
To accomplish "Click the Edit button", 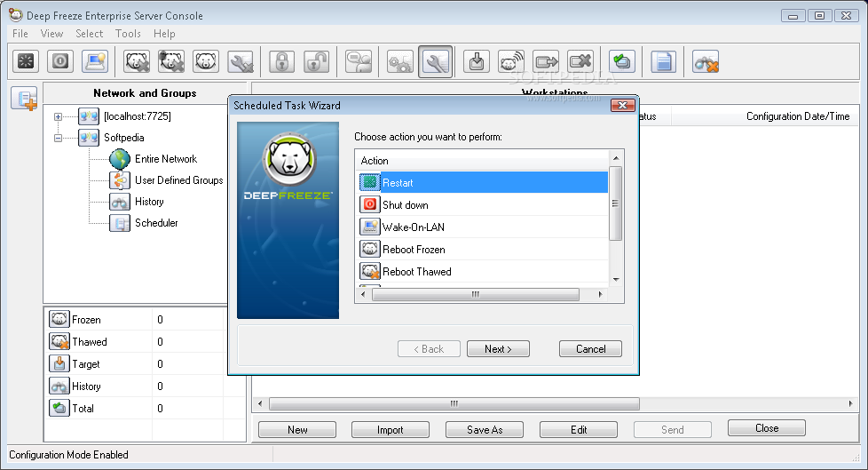I will (x=579, y=429).
